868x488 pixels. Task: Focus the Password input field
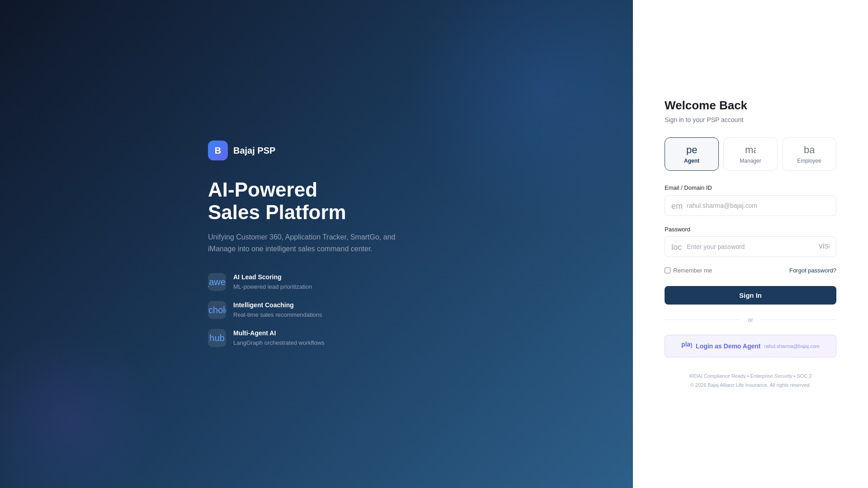pyautogui.click(x=750, y=247)
